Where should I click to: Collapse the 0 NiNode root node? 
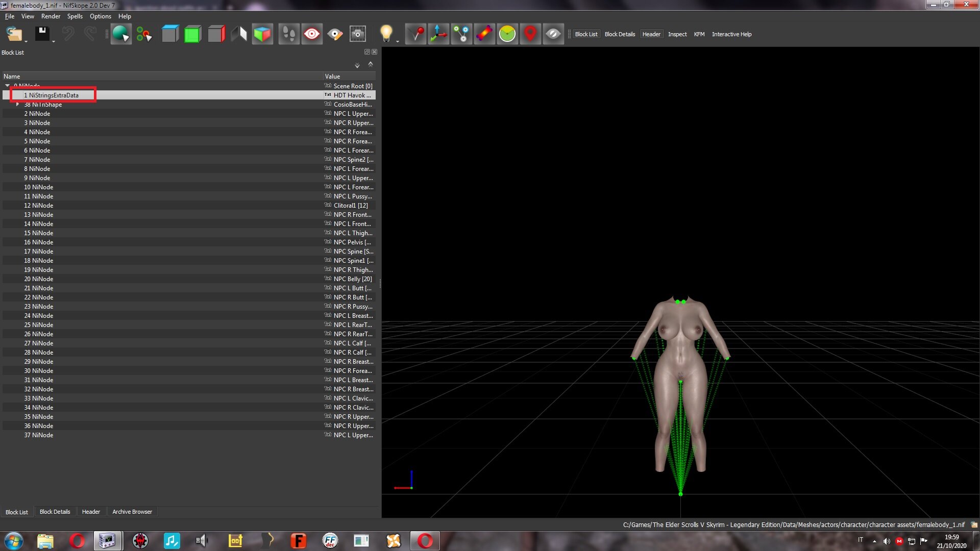coord(7,86)
